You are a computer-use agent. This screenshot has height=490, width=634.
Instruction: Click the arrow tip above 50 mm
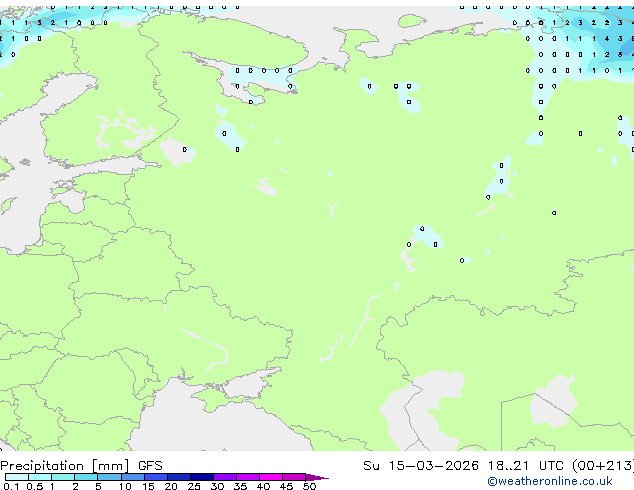click(317, 477)
